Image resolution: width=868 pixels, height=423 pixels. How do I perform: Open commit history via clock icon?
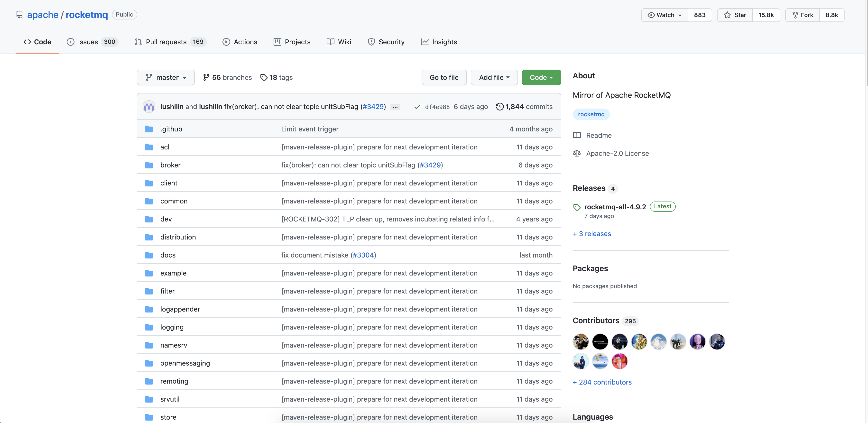point(500,107)
